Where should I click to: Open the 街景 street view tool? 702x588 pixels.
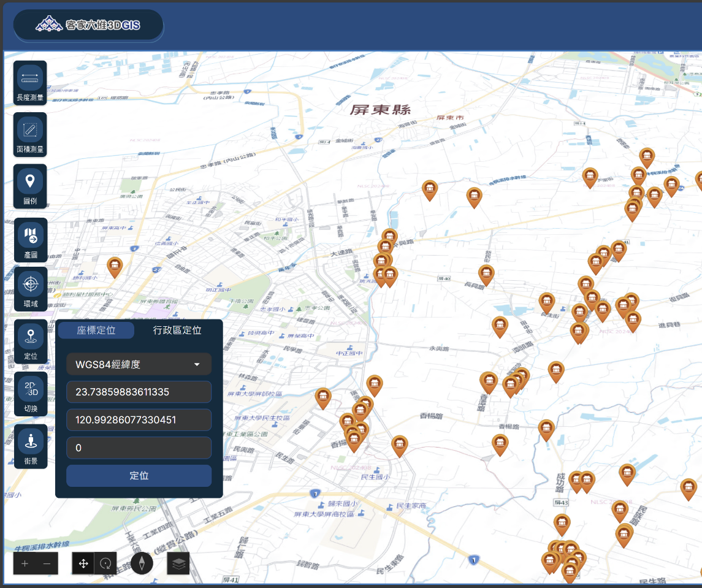coord(31,446)
